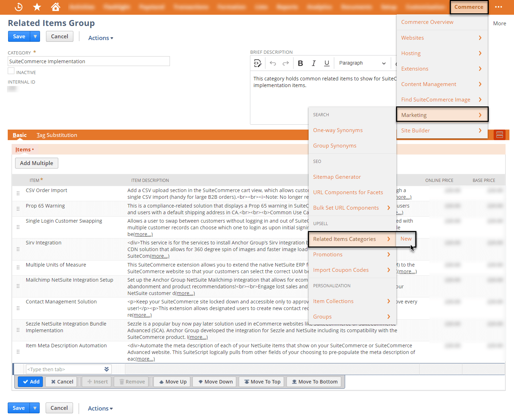514x420 pixels.
Task: Open the Commerce menu
Action: (469, 7)
